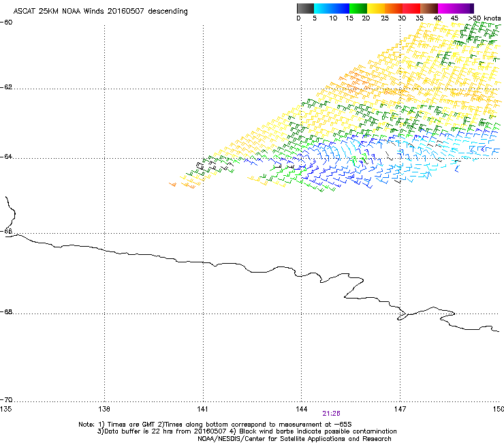Viewport: 504px width, 443px height.
Task: Click the gray 0-5 knots color swatch
Action: [x=305, y=8]
